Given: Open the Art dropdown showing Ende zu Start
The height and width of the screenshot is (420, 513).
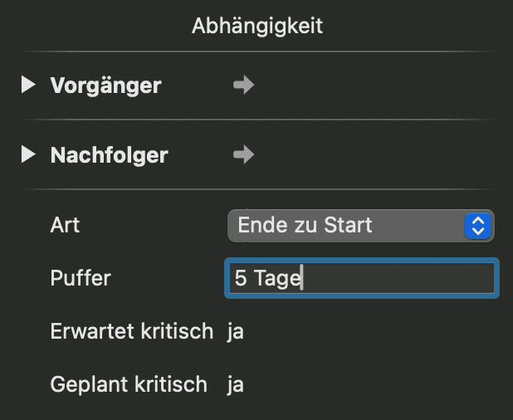Looking at the screenshot, I should [349, 225].
